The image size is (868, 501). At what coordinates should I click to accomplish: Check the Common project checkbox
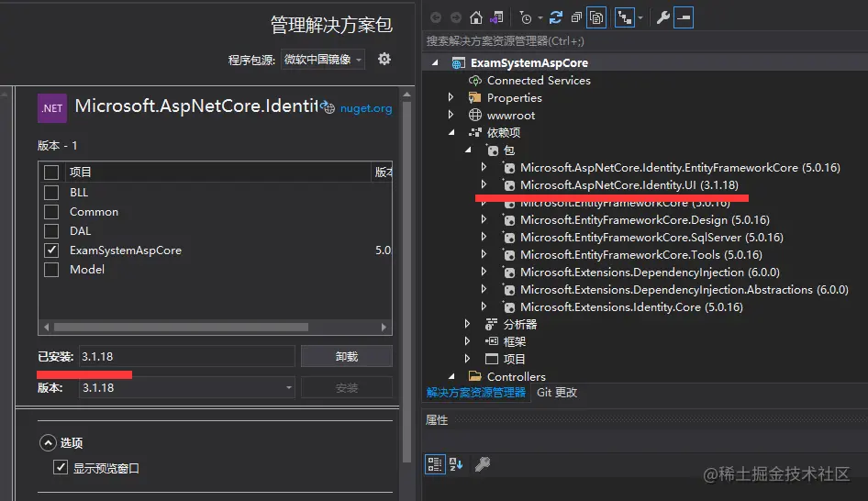pos(51,212)
